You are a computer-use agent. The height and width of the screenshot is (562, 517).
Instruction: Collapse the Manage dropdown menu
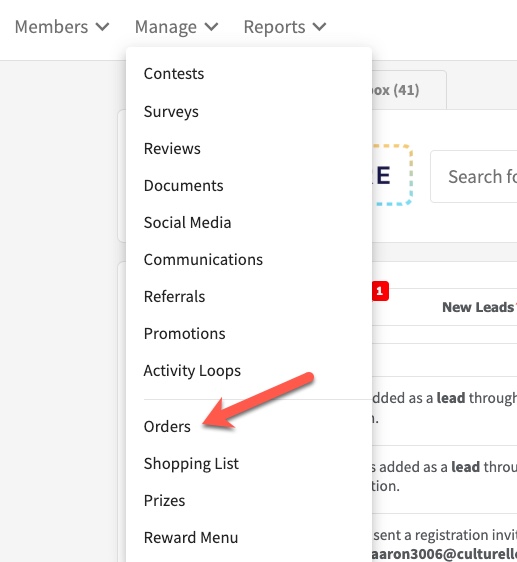(176, 27)
